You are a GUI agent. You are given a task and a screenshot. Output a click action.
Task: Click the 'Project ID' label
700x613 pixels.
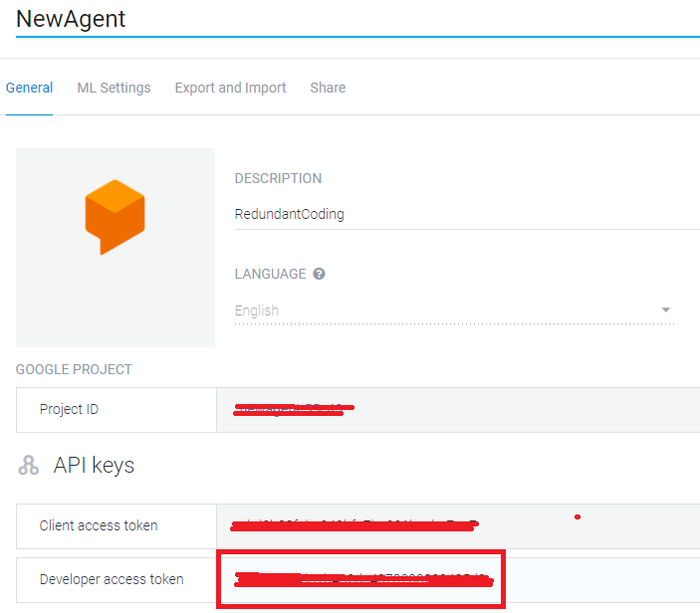pos(69,409)
